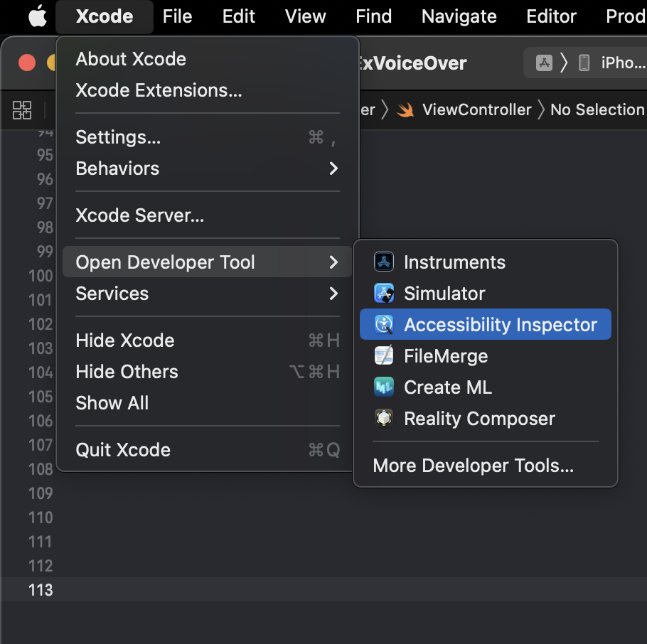Choose Show All

[208, 403]
